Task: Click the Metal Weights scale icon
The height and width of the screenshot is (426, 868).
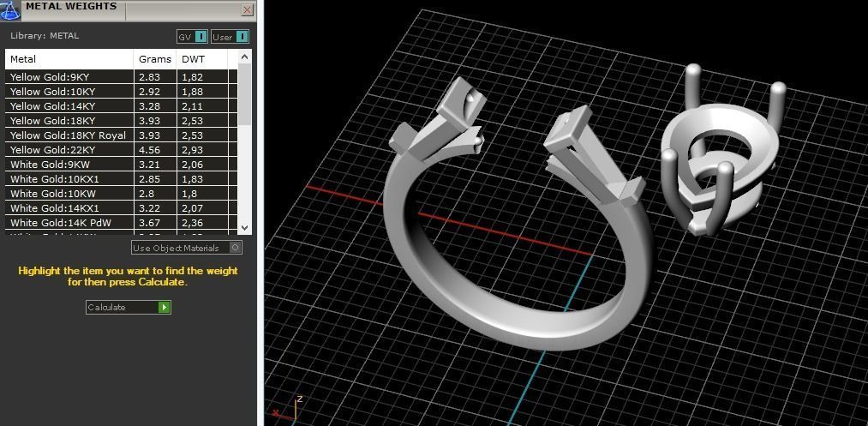Action: coord(10,9)
